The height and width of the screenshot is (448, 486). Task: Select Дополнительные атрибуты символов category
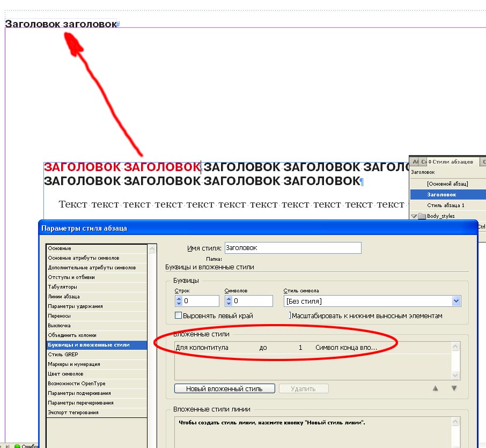tap(97, 268)
